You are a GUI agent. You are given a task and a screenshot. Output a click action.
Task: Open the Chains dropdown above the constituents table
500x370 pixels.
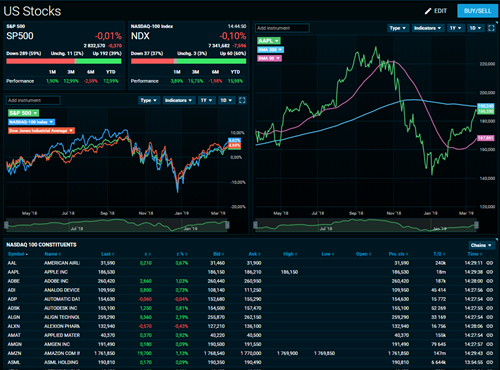[481, 245]
